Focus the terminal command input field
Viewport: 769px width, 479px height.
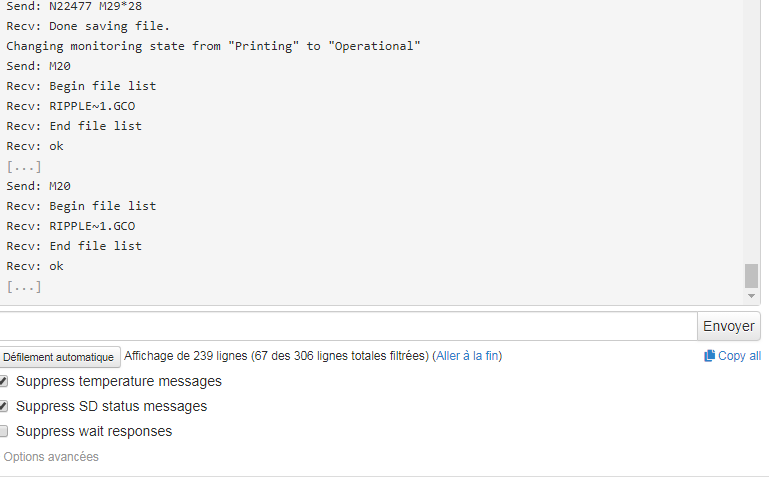pos(348,326)
